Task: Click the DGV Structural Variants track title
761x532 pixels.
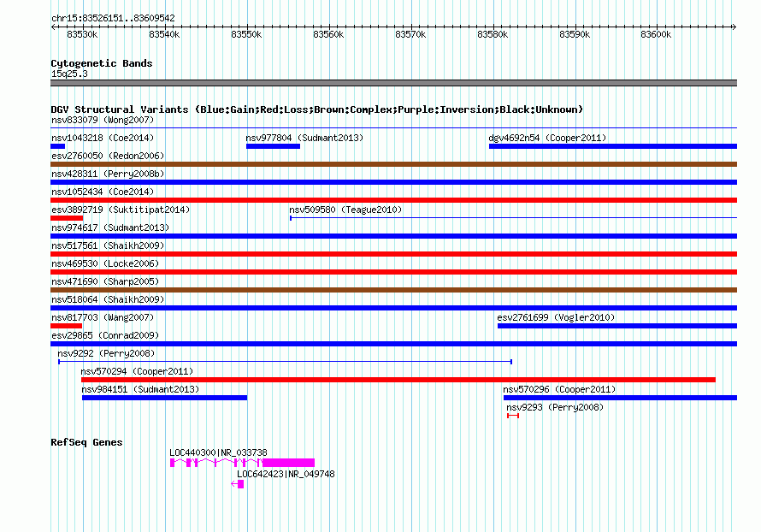Action: (317, 109)
